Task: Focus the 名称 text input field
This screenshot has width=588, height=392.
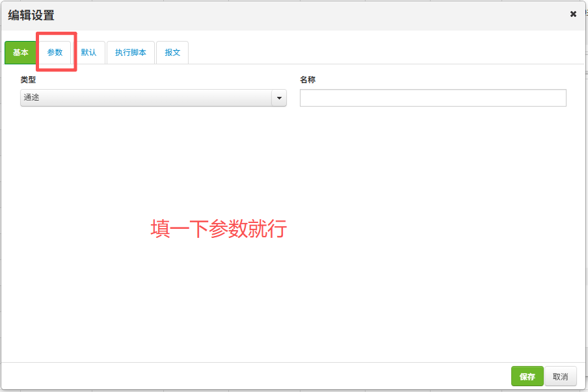Action: (x=433, y=98)
